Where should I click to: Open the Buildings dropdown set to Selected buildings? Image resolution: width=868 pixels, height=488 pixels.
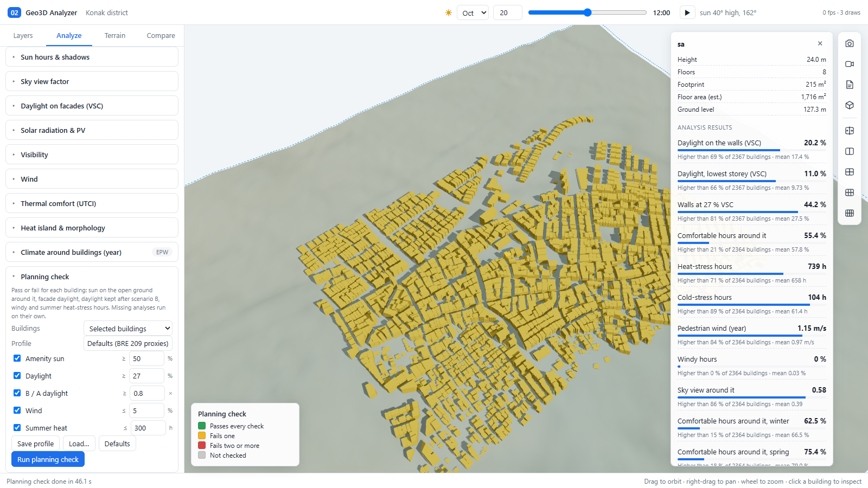pos(128,329)
